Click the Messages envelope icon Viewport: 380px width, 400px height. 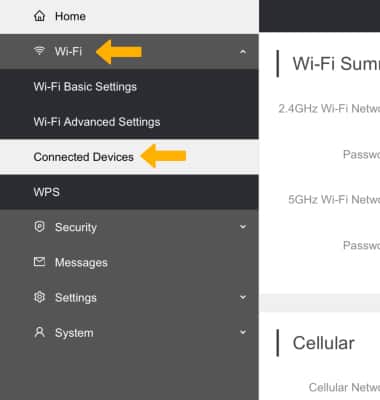39,262
